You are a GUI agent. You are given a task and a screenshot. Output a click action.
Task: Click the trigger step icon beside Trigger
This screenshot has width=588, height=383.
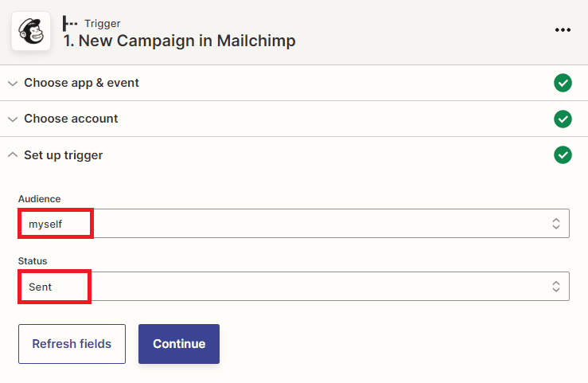pyautogui.click(x=70, y=23)
